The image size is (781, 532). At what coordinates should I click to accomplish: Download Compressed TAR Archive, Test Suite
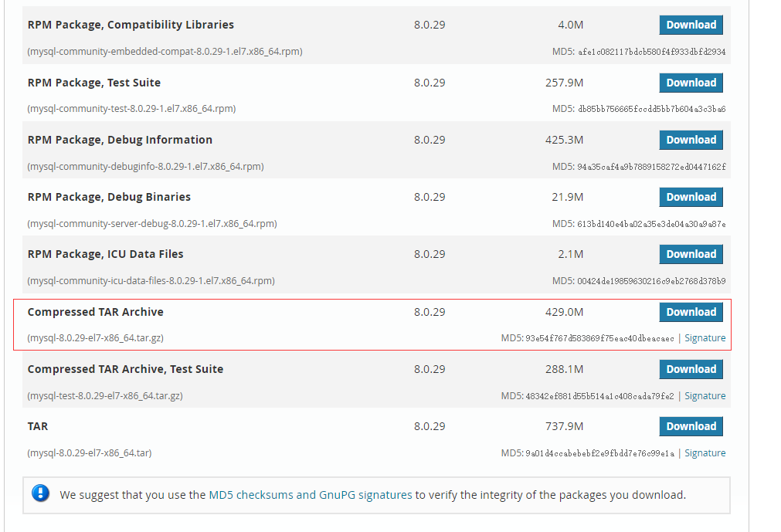pos(691,369)
